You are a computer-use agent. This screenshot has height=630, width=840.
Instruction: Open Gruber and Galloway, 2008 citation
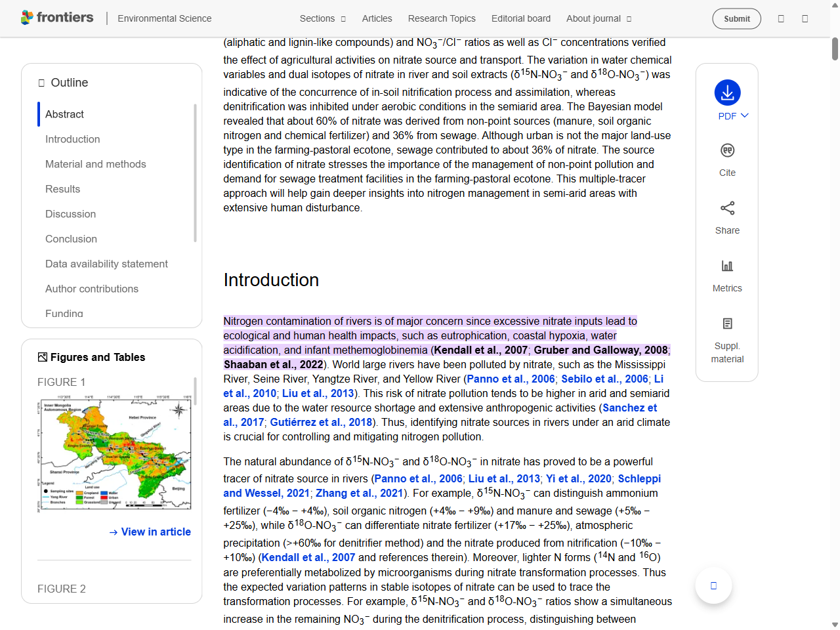[x=600, y=350]
